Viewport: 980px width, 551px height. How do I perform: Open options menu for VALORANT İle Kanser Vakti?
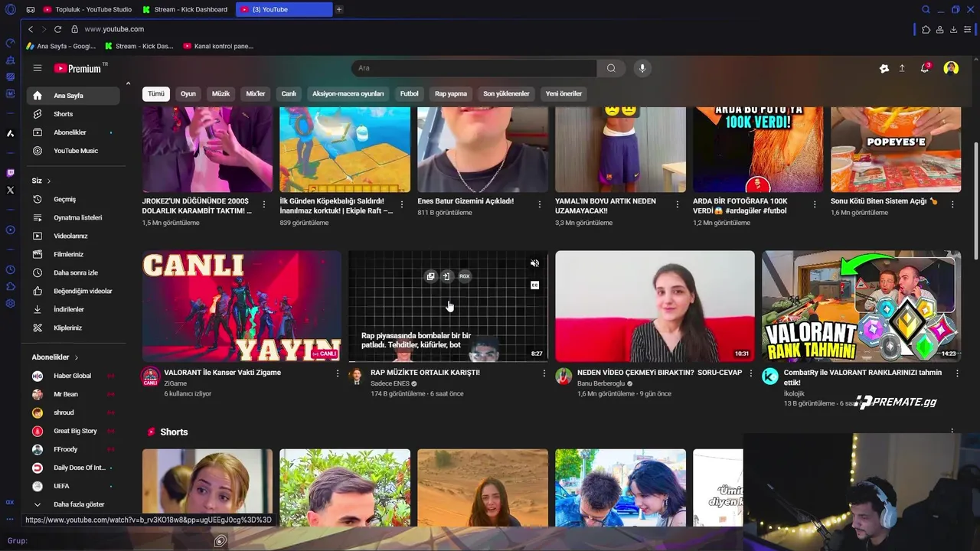[338, 373]
